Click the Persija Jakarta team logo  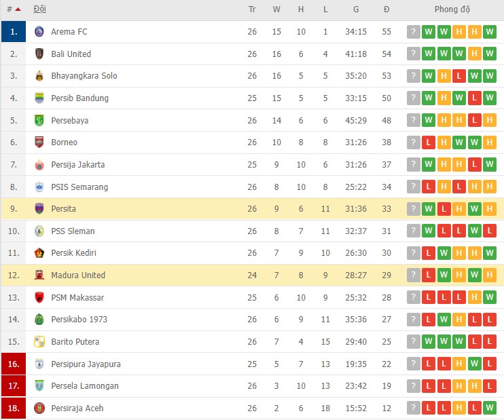coord(39,165)
